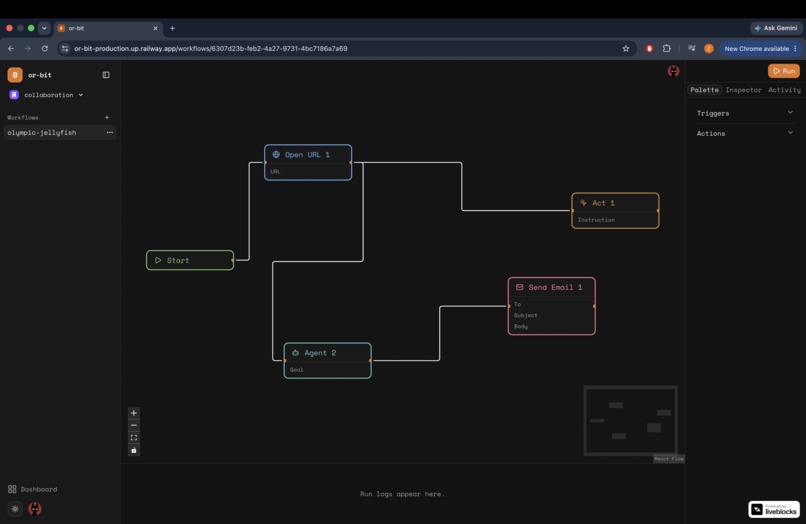This screenshot has width=806, height=524.
Task: View site information icon in address bar
Action: point(65,48)
